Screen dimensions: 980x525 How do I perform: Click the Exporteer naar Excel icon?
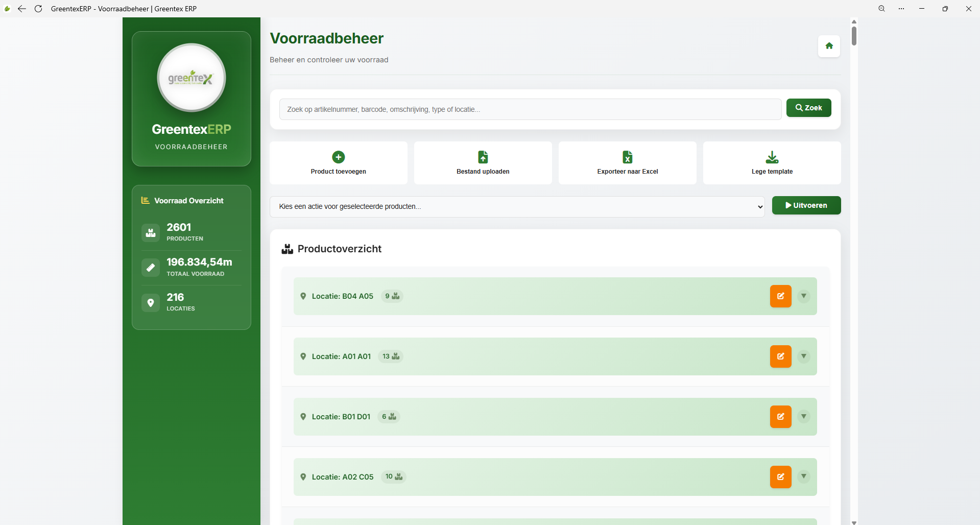pyautogui.click(x=627, y=157)
